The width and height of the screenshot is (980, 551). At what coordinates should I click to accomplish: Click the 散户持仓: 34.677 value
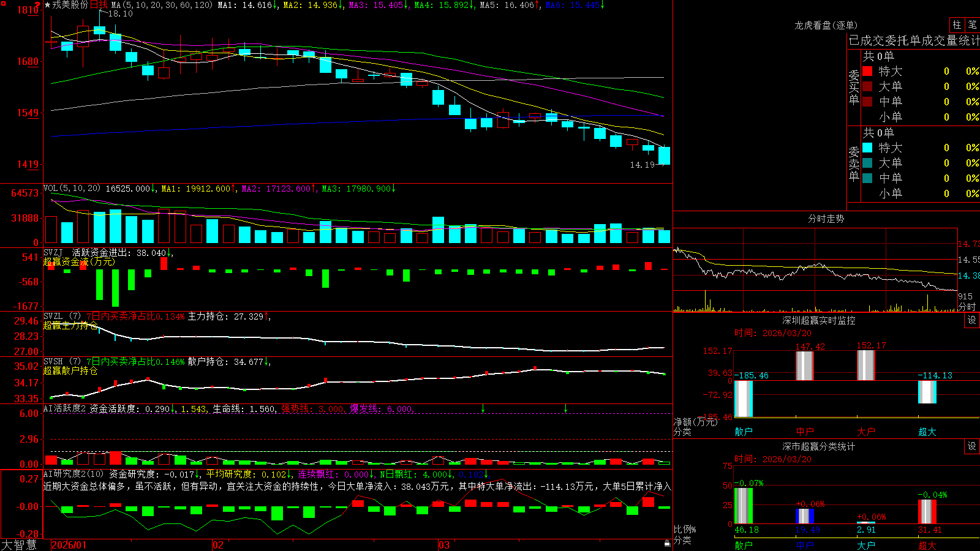(225, 362)
